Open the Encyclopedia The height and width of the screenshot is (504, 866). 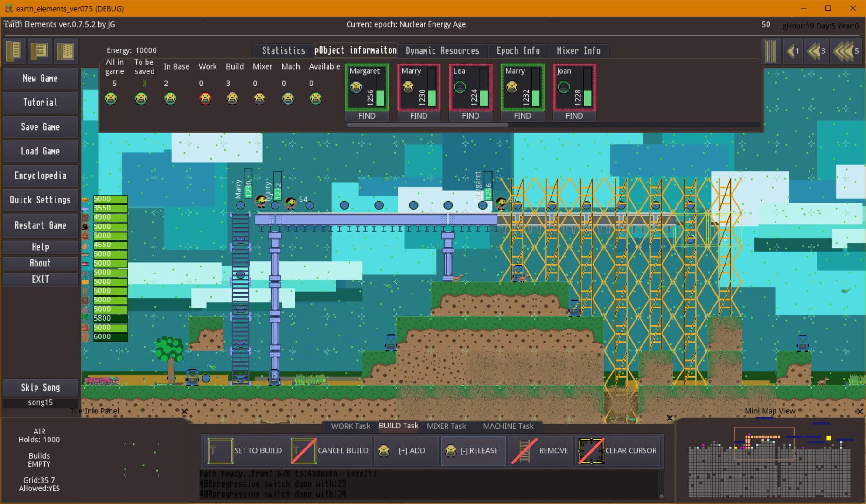[40, 175]
